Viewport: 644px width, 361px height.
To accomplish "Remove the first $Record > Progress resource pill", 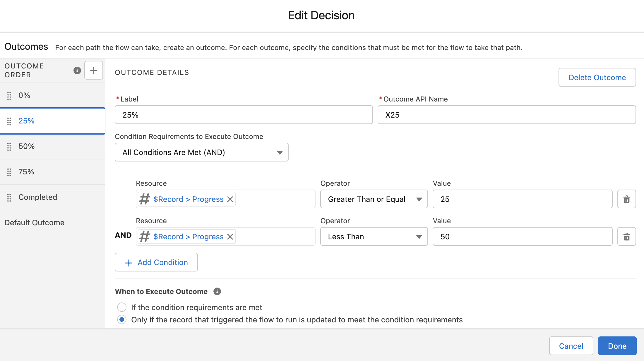I will tap(230, 199).
